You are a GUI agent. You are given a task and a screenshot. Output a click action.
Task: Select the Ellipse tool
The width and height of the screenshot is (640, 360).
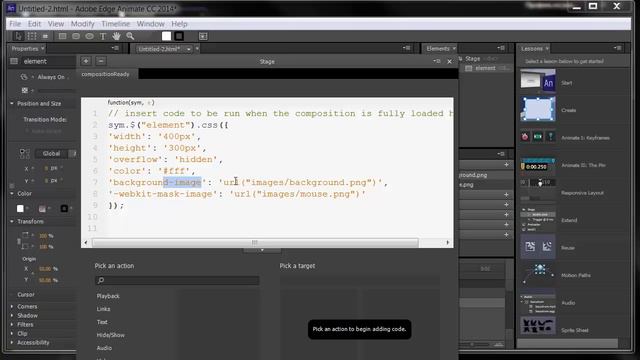pos(89,36)
